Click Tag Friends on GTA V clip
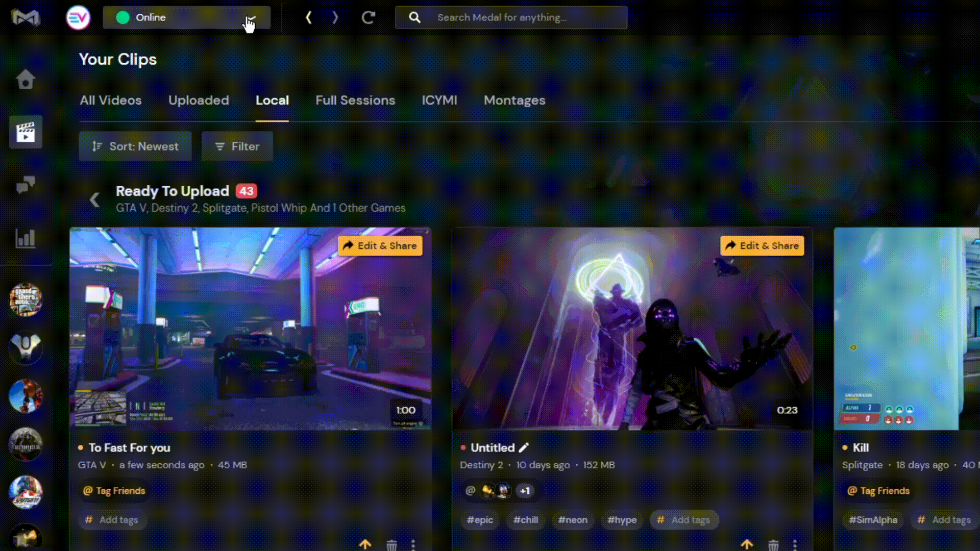This screenshot has width=980, height=551. pos(114,491)
